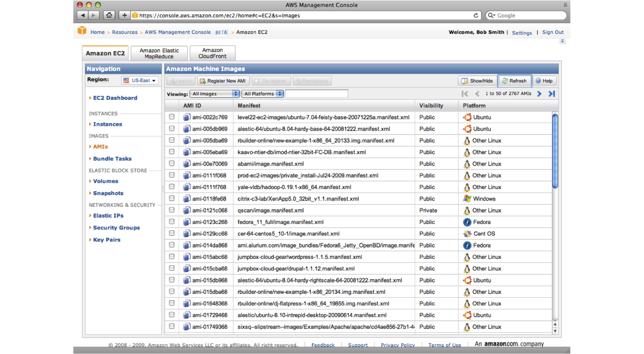Screen dimensions: 644x354
Task: Open Security Groups in navigation
Action: coord(116,228)
